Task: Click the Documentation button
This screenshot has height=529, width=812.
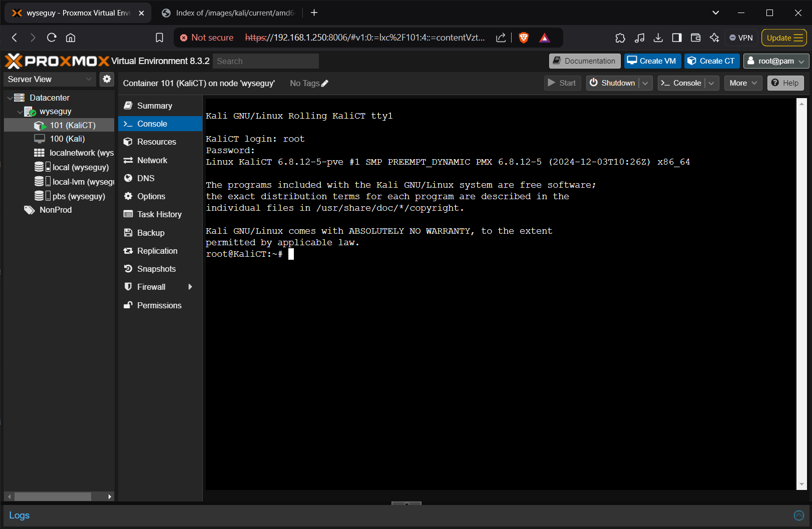Action: click(585, 61)
